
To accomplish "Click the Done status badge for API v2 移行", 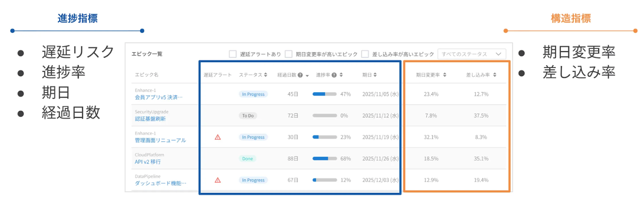I will (248, 159).
